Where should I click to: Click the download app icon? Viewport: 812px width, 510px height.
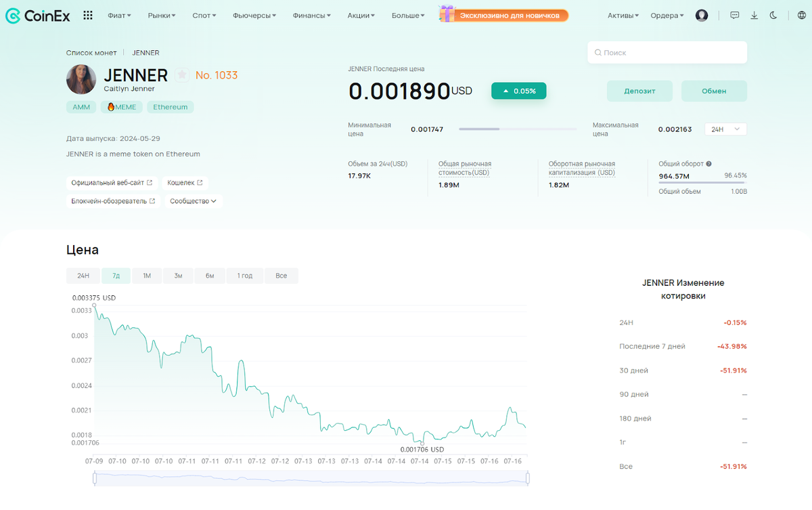click(x=754, y=15)
